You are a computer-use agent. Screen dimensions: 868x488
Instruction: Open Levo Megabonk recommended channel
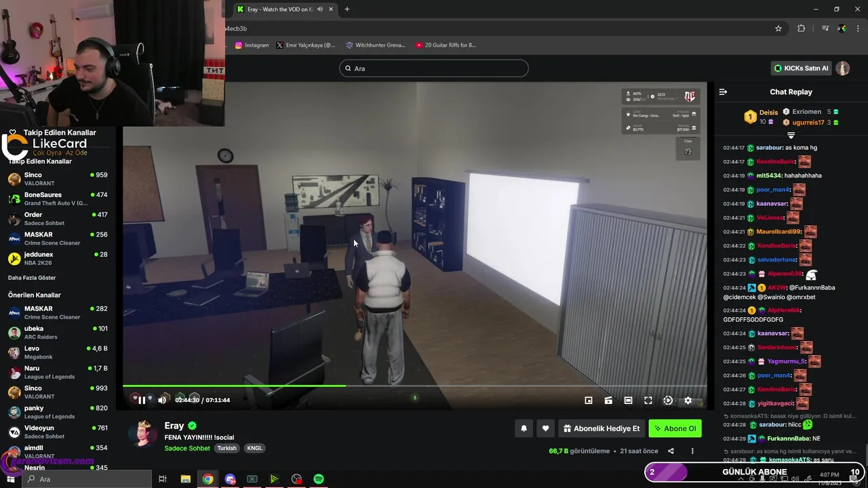[58, 352]
